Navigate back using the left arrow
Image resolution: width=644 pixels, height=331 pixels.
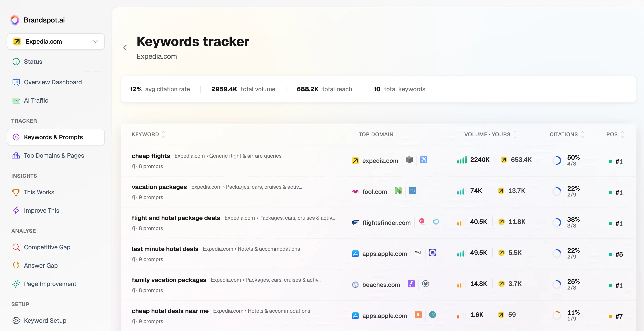click(125, 48)
